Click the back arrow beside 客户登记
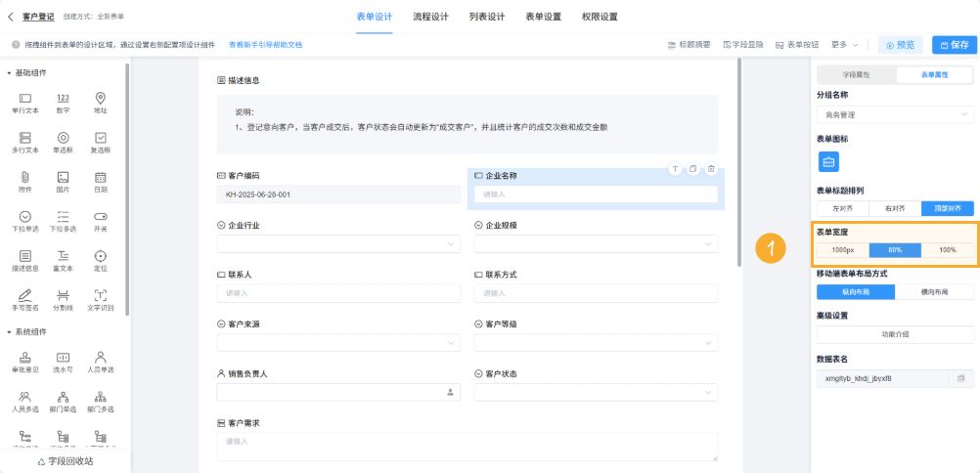Image resolution: width=980 pixels, height=473 pixels. [x=11, y=17]
